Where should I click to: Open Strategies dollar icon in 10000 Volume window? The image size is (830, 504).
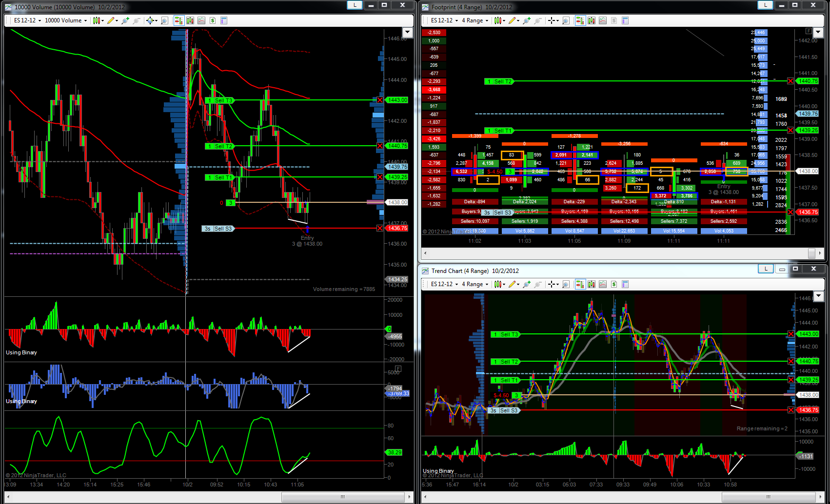point(213,20)
